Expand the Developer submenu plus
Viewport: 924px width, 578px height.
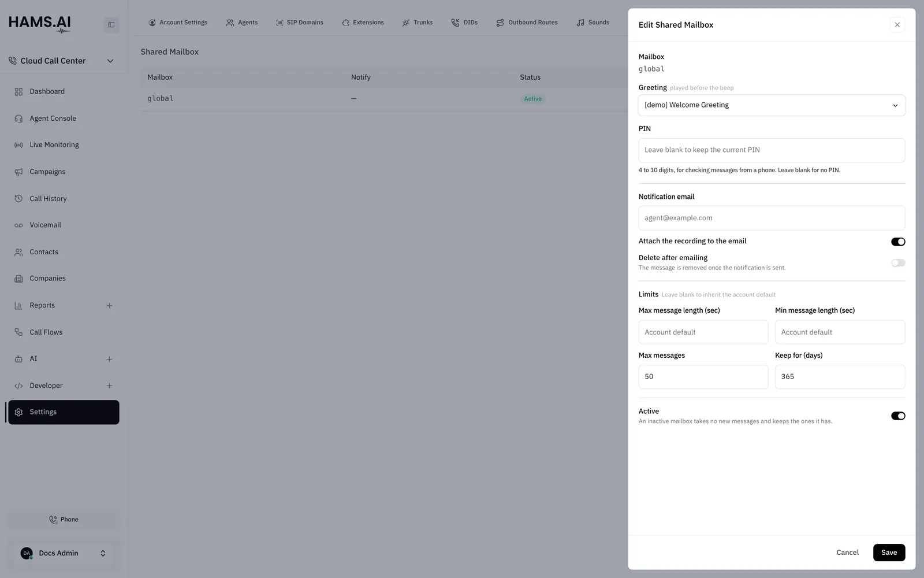(x=109, y=386)
